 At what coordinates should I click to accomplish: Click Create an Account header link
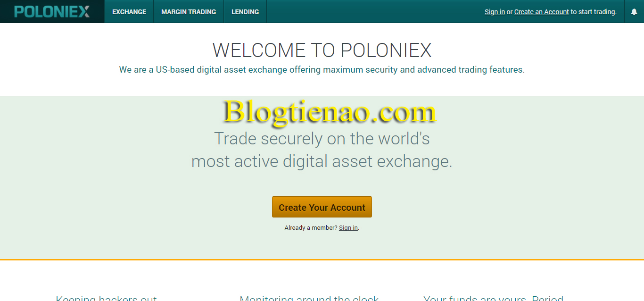coord(542,12)
